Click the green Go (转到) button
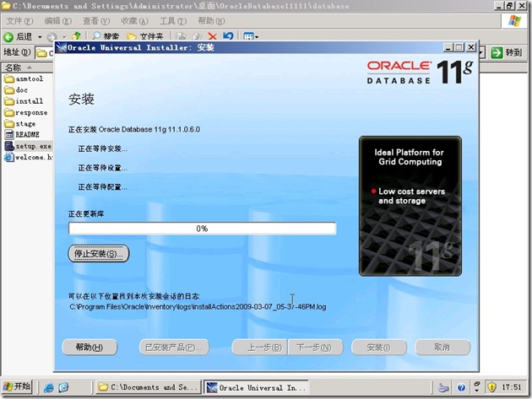Screen dimensions: 532x399 [506, 52]
